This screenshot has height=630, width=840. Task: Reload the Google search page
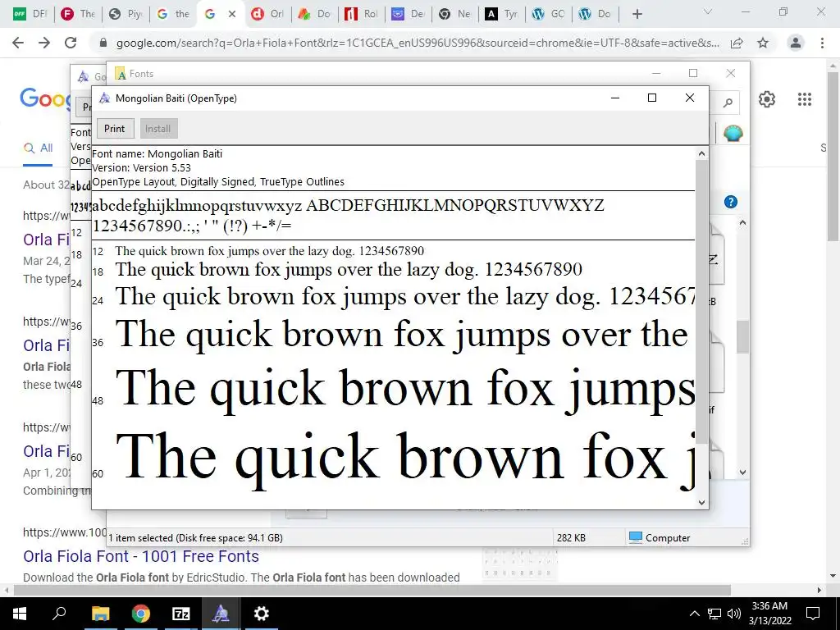tap(71, 43)
